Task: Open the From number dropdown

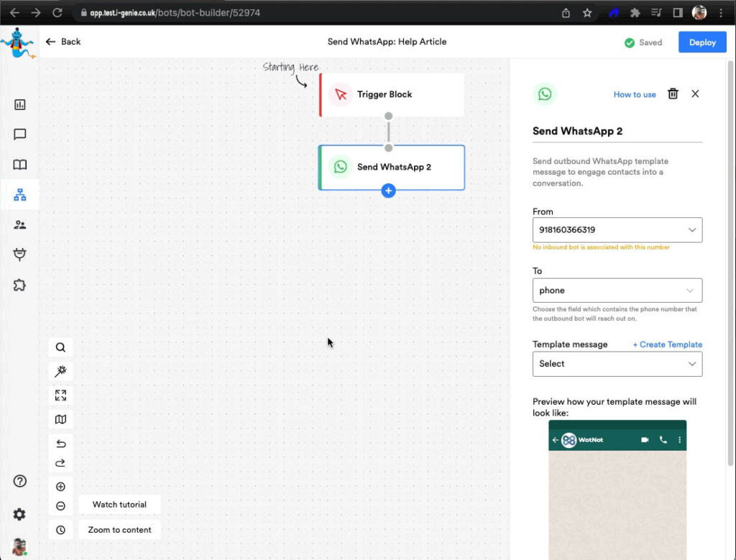Action: click(x=617, y=230)
